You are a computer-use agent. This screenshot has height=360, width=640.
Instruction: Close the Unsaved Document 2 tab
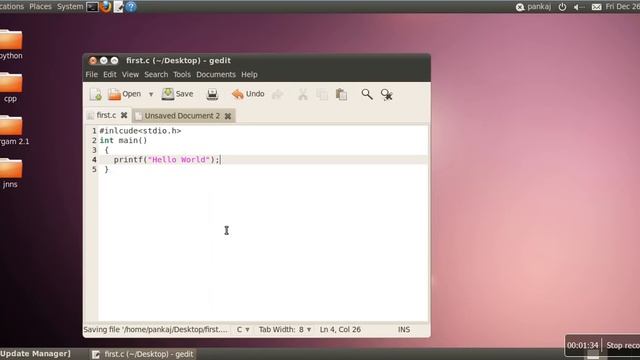pyautogui.click(x=228, y=116)
